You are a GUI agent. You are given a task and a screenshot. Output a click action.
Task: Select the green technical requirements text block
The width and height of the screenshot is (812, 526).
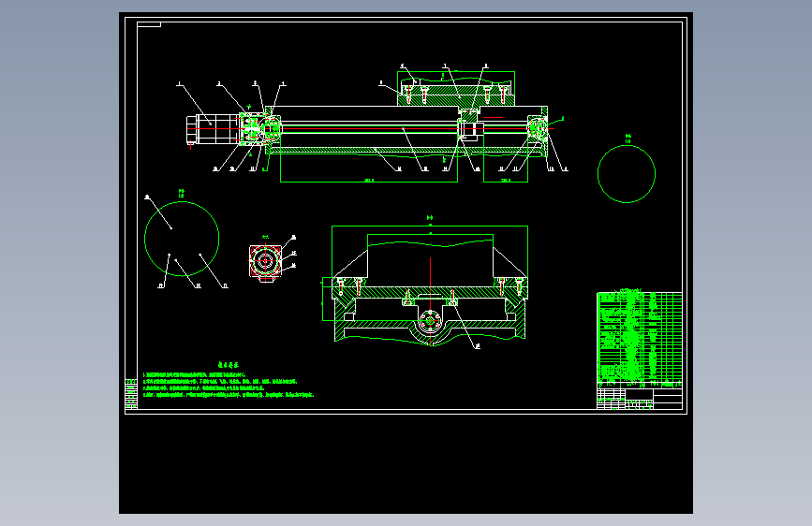coord(229,381)
